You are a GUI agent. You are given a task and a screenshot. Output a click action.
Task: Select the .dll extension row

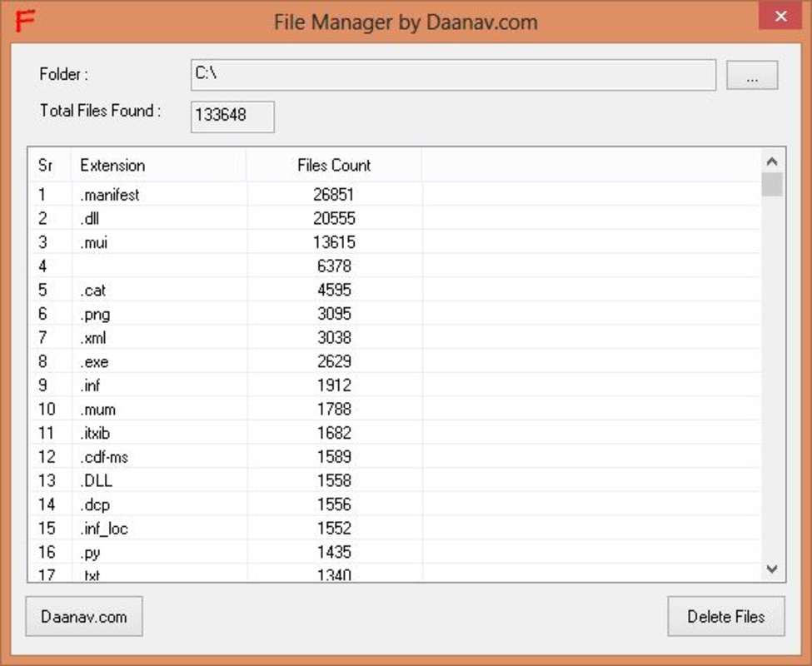tap(395, 218)
